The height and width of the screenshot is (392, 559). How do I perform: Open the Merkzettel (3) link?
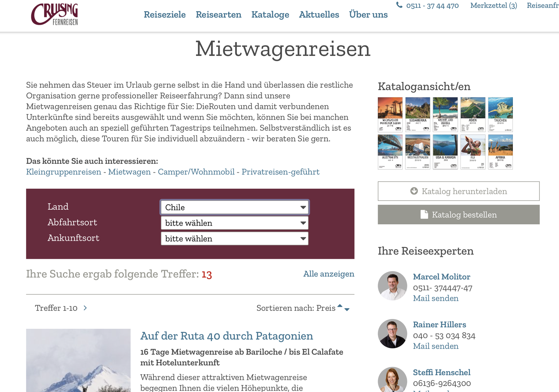click(x=493, y=6)
